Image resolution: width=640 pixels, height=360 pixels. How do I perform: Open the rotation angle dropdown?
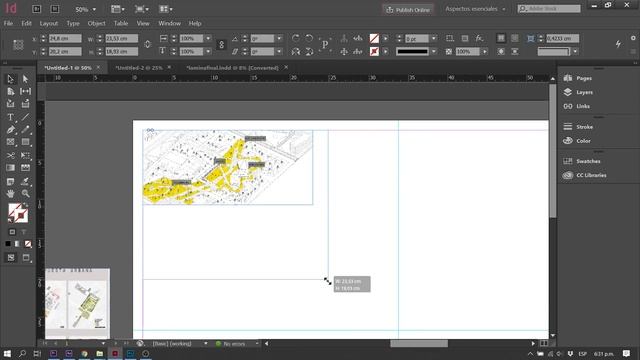279,38
